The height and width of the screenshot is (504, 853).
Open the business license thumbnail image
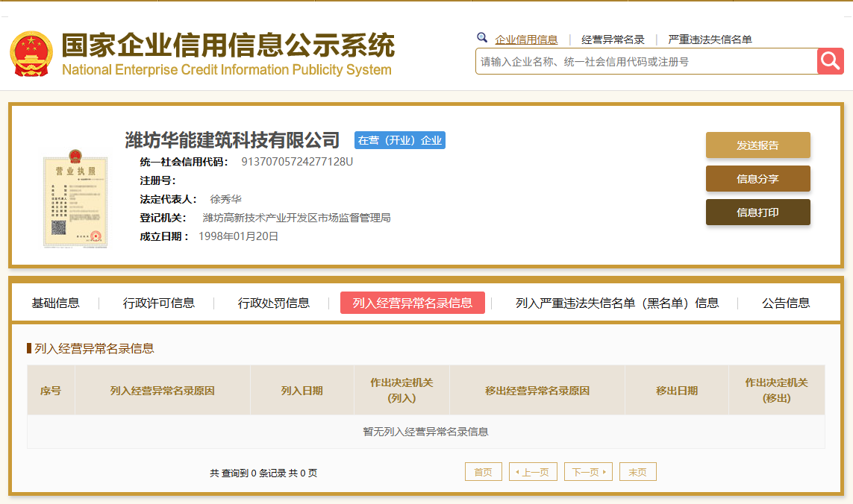pyautogui.click(x=75, y=198)
